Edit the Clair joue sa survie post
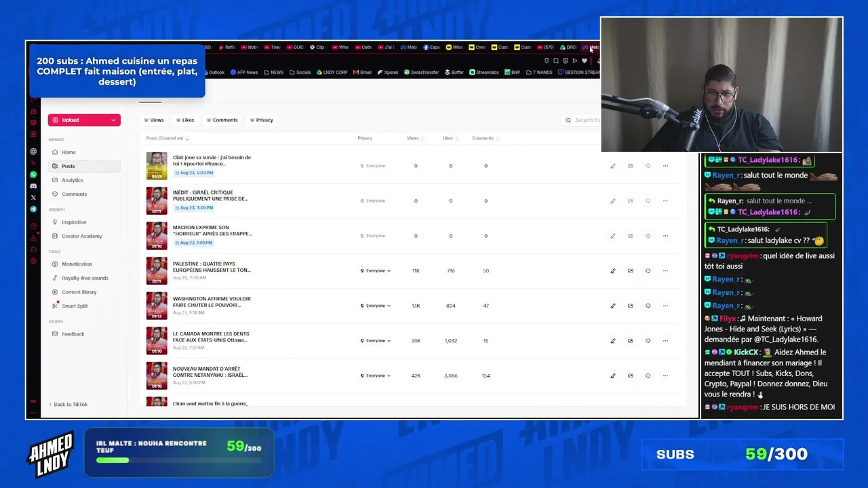Screen dimensions: 868x488 pos(613,166)
